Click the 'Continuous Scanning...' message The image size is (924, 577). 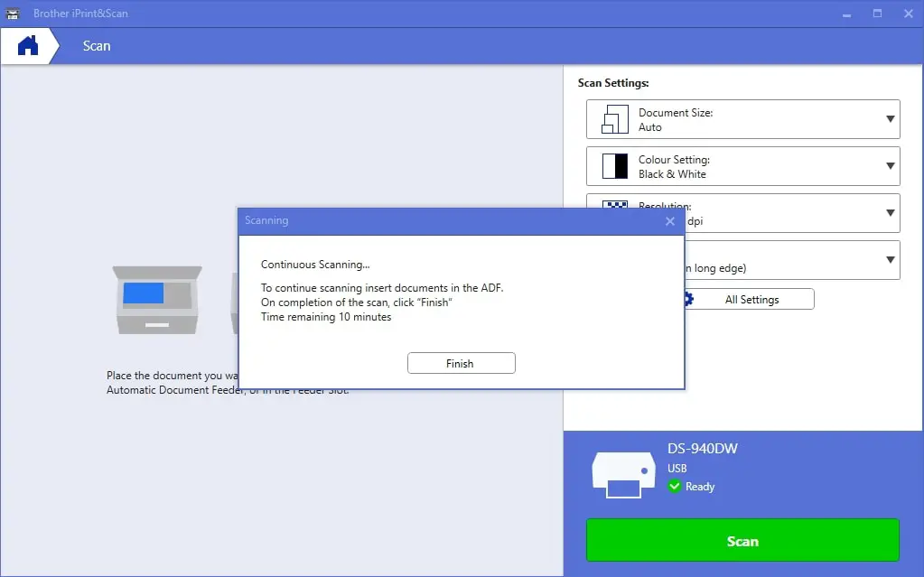[315, 265]
